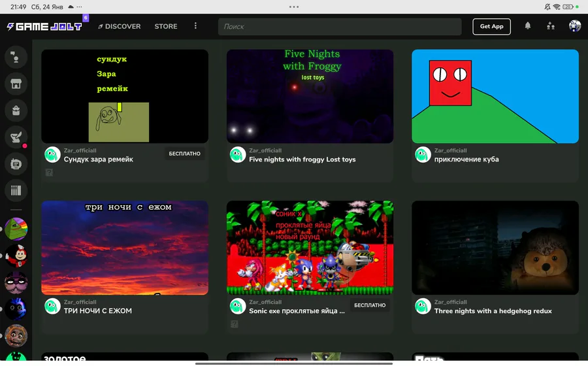Click Zar_officiall name above Five nights with froggy
Screen dimensions: 588x368
265,150
